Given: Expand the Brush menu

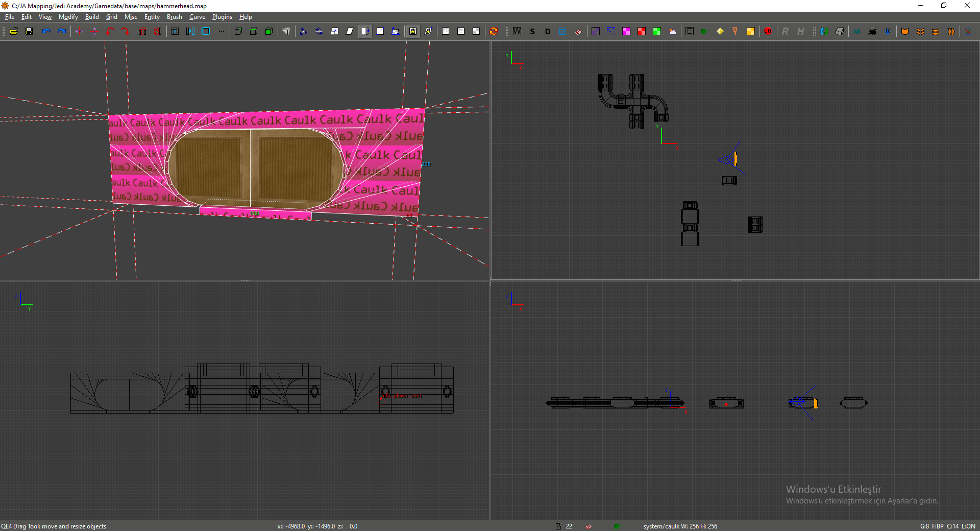Looking at the screenshot, I should [x=174, y=17].
